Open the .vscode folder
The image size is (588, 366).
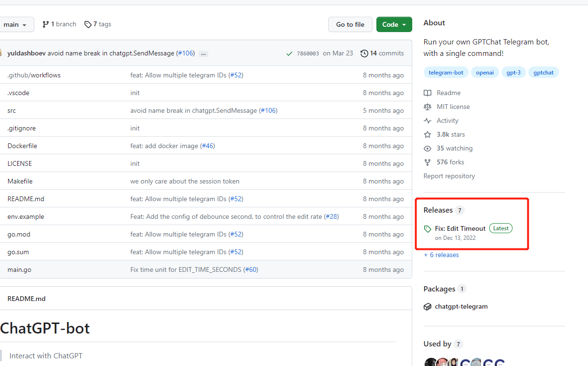19,93
